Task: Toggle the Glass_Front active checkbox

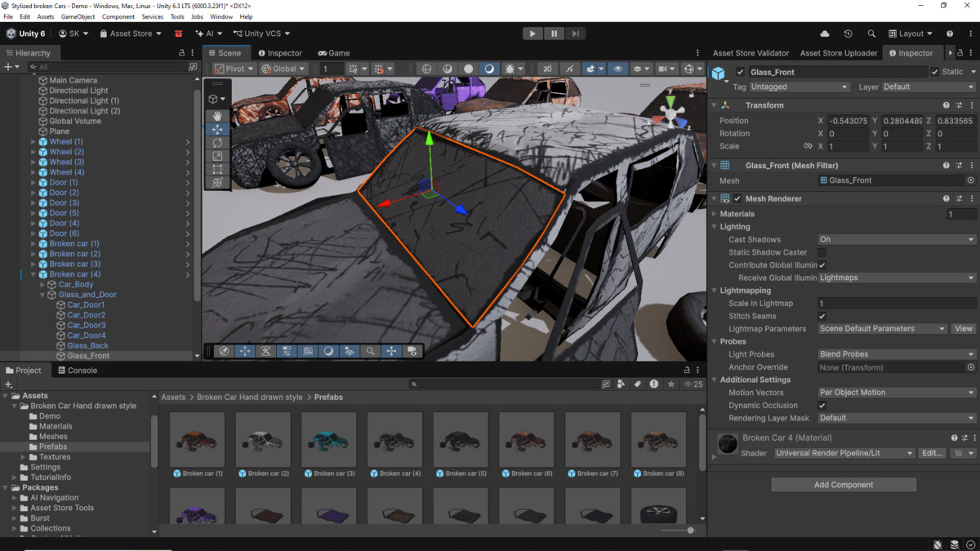Action: click(740, 72)
